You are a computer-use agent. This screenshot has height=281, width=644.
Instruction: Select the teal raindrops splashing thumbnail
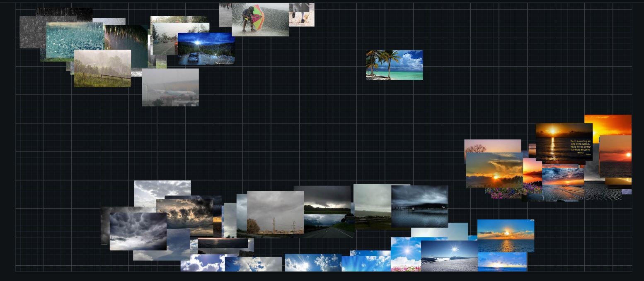75,40
